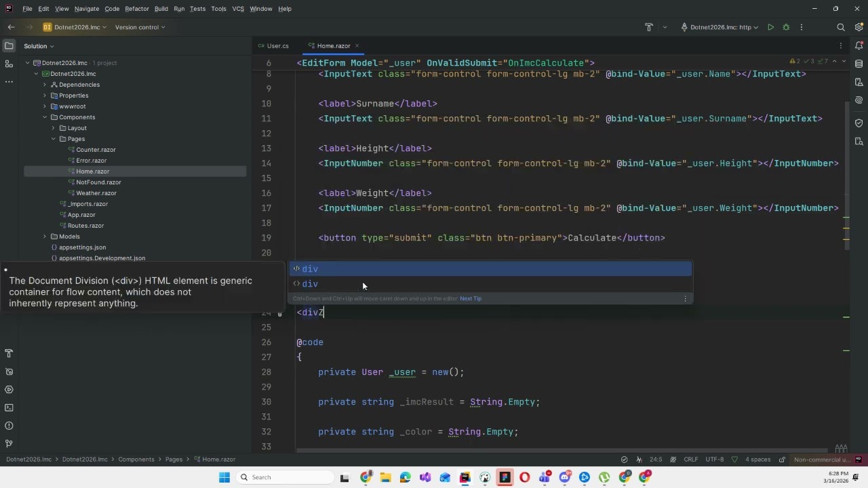868x488 pixels.
Task: Click the 4 spaces indent indicator
Action: click(x=757, y=460)
